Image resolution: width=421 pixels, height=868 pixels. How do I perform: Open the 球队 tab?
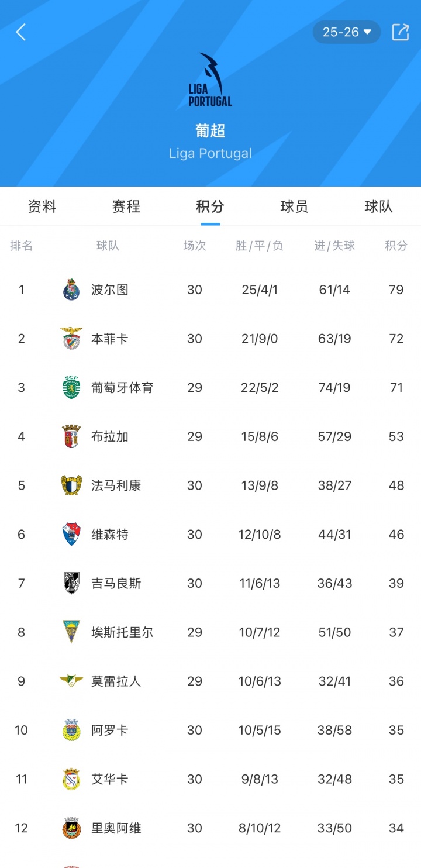378,206
